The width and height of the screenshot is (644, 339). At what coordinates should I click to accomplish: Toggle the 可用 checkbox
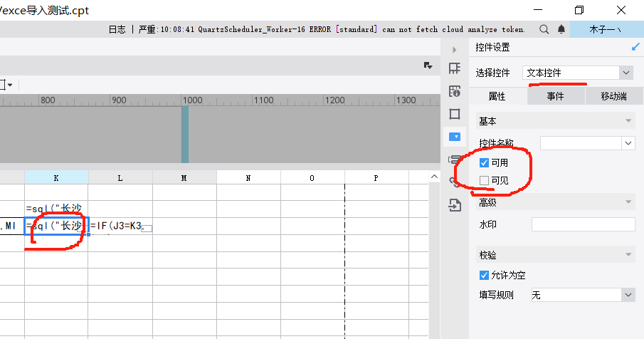[x=484, y=162]
